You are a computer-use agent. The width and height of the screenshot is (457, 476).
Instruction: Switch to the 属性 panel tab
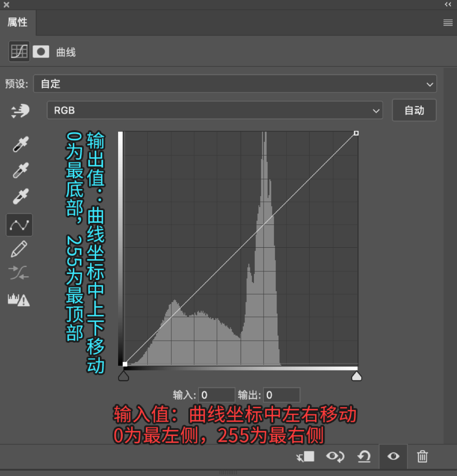pyautogui.click(x=18, y=22)
